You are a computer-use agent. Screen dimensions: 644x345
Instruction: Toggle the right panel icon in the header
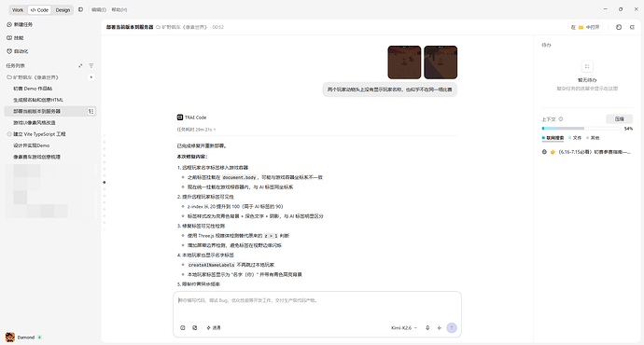(x=632, y=27)
